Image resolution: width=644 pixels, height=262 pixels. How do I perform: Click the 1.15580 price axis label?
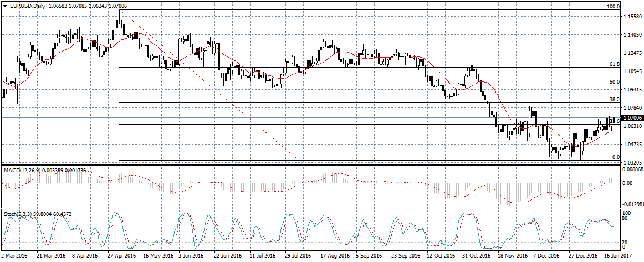(x=631, y=17)
